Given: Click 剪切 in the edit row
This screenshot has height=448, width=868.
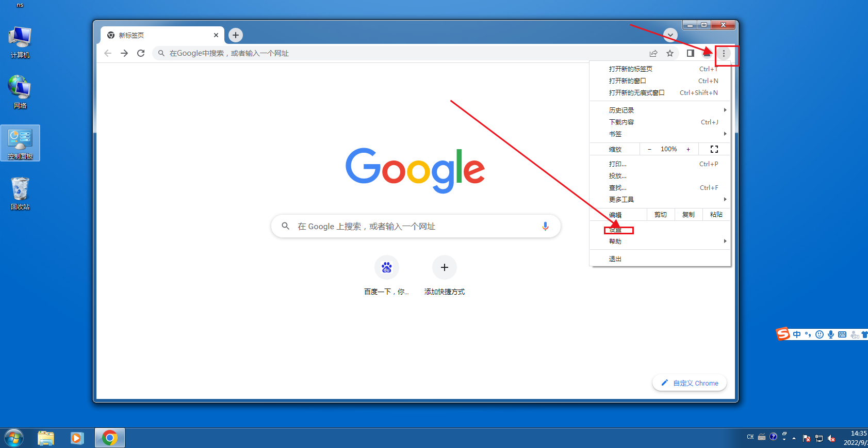Looking at the screenshot, I should click(661, 215).
